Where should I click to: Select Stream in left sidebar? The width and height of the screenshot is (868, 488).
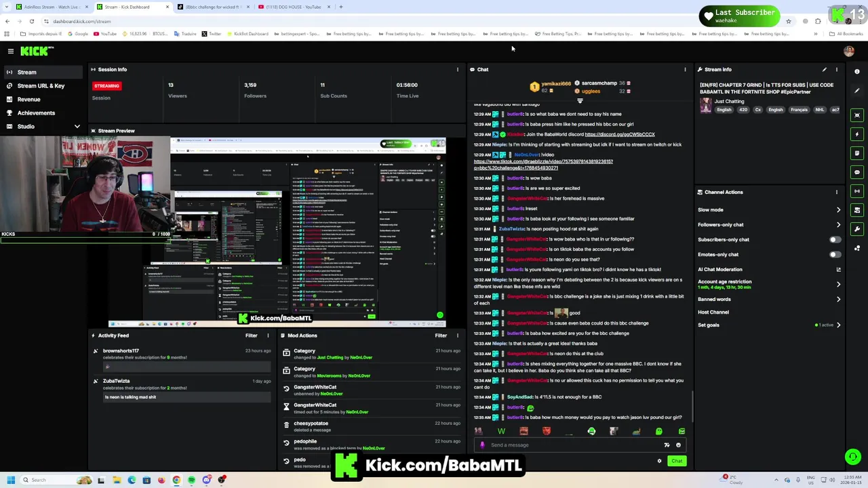pyautogui.click(x=43, y=72)
